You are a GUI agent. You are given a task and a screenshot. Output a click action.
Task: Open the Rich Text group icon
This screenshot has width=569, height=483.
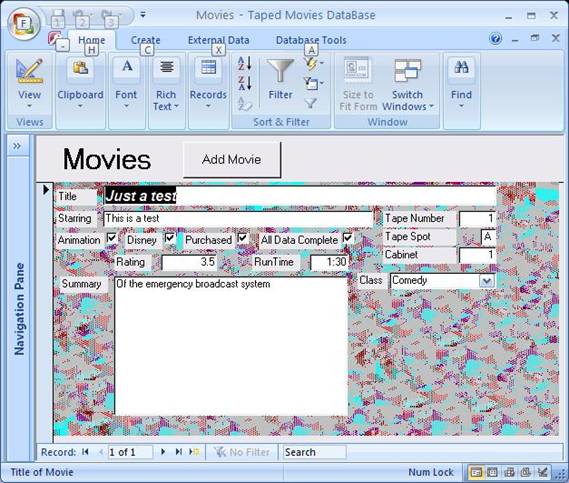pyautogui.click(x=167, y=67)
